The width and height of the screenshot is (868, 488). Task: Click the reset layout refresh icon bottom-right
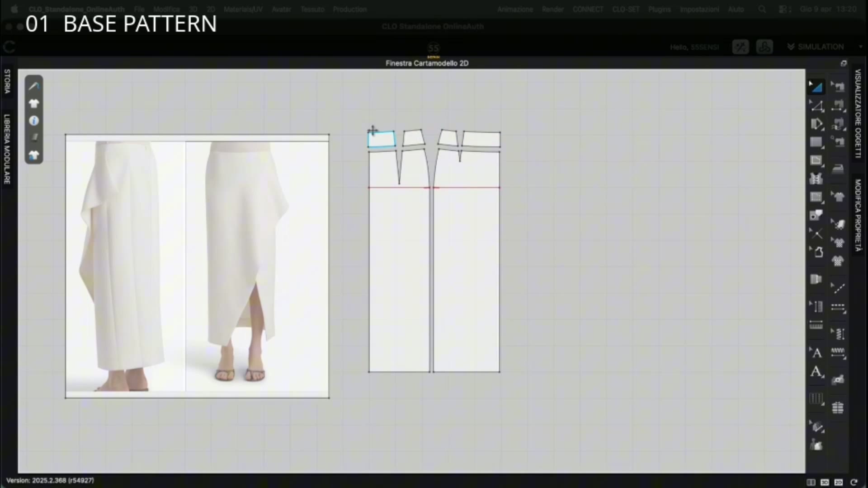pyautogui.click(x=854, y=482)
